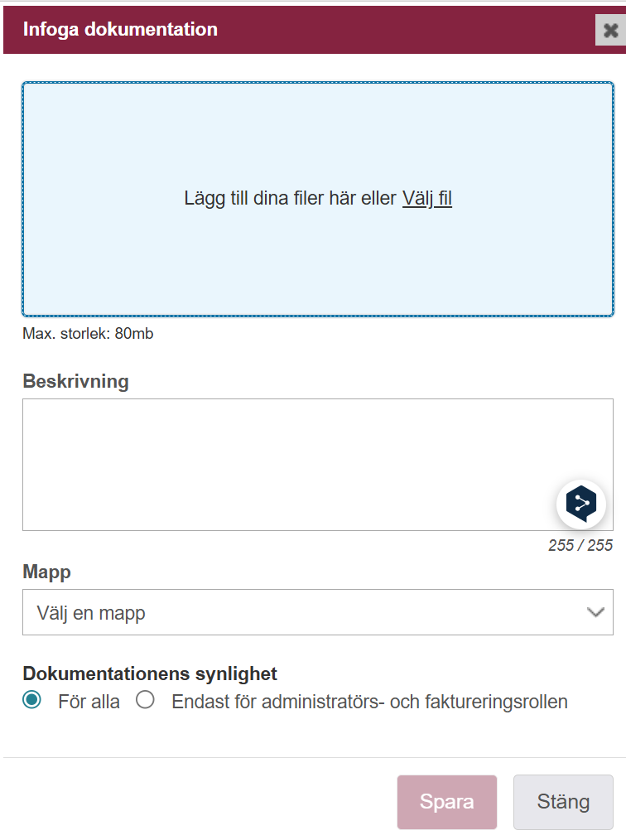
Task: Select the 'För alla' radio button
Action: tap(31, 701)
